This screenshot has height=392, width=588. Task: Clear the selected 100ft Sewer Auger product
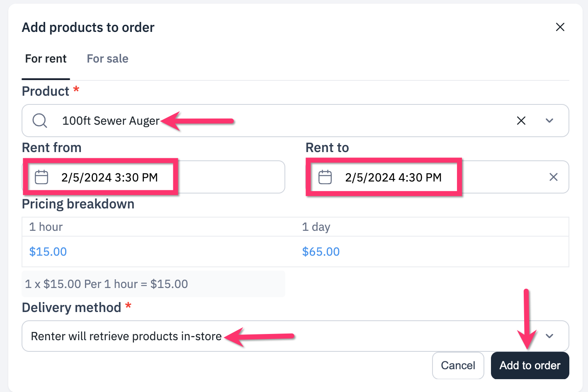(521, 121)
